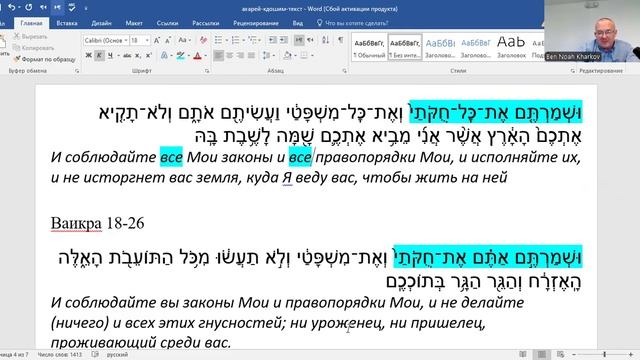The width and height of the screenshot is (640, 360).
Task: Click the borders icon
Action: click(x=304, y=55)
